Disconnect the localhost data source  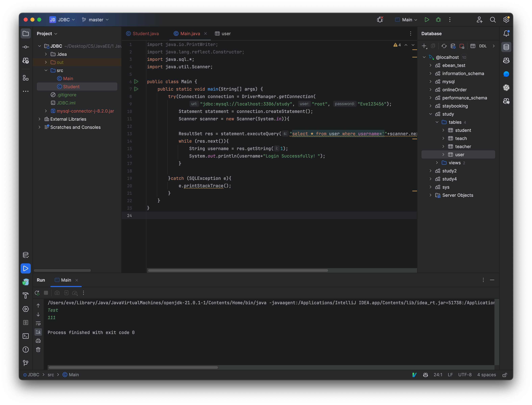pos(462,46)
